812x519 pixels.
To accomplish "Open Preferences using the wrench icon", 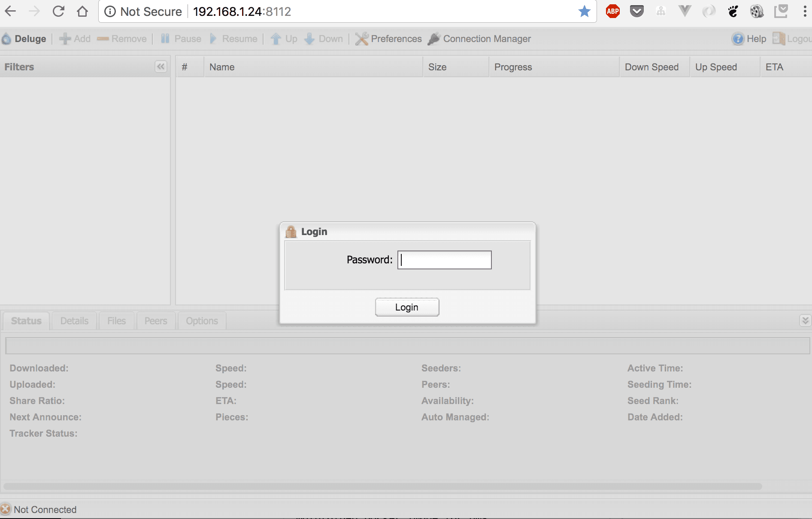I will coord(361,39).
